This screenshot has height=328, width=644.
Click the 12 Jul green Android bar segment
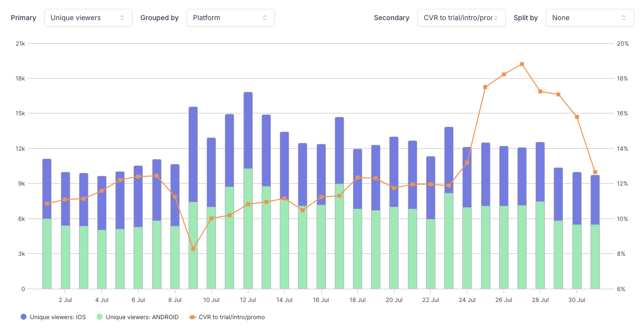click(x=248, y=229)
